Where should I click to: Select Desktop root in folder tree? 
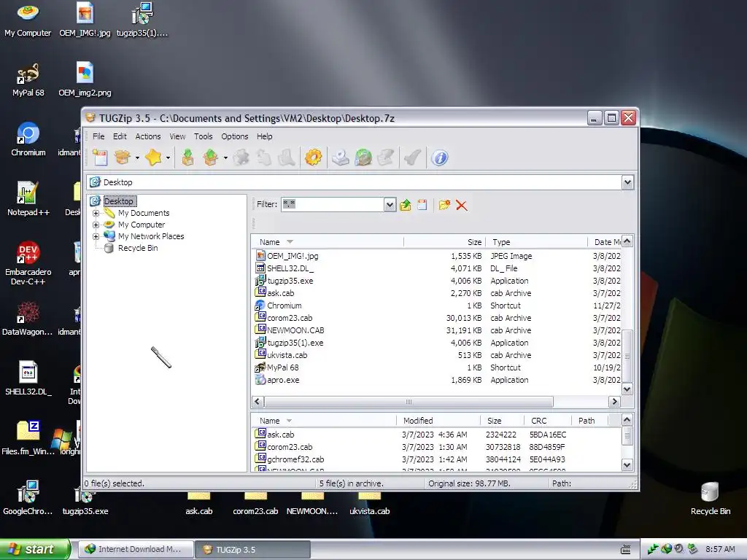click(x=119, y=201)
